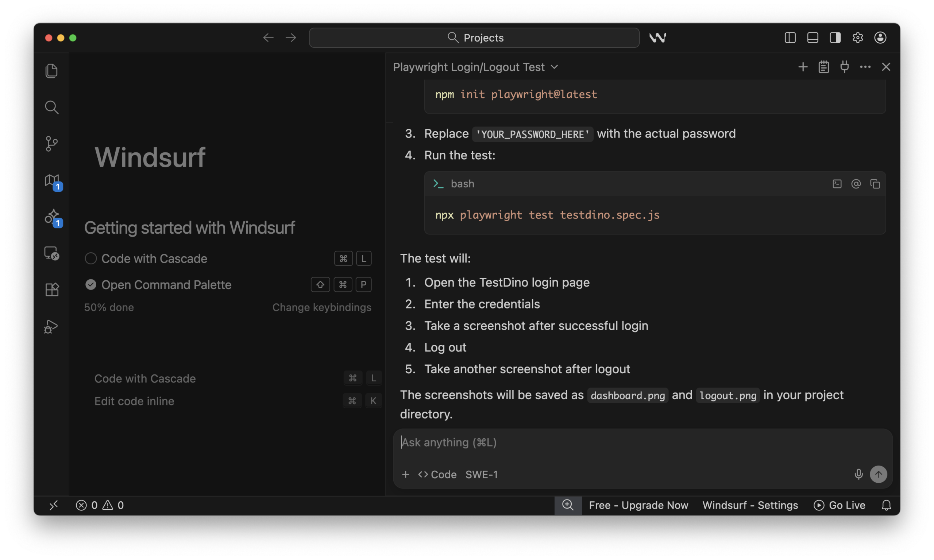934x560 pixels.
Task: Click Change keybindings link
Action: pyautogui.click(x=322, y=307)
